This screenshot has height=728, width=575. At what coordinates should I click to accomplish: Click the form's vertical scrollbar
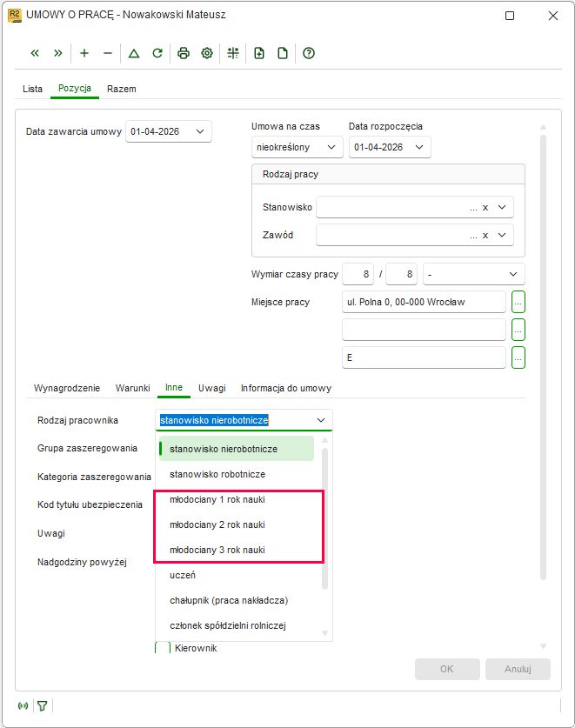(x=544, y=357)
